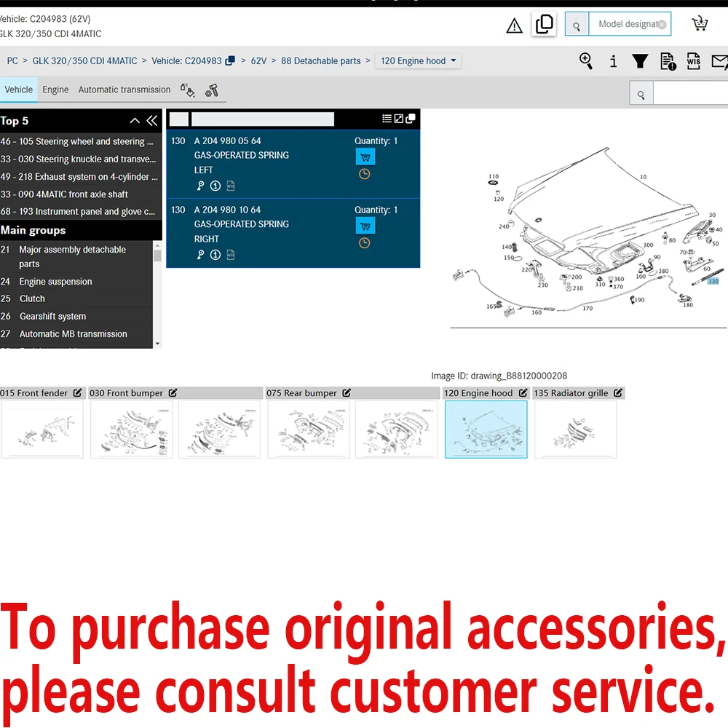Open 46 - 105 Steering wheel entry
The image size is (728, 728).
click(77, 141)
